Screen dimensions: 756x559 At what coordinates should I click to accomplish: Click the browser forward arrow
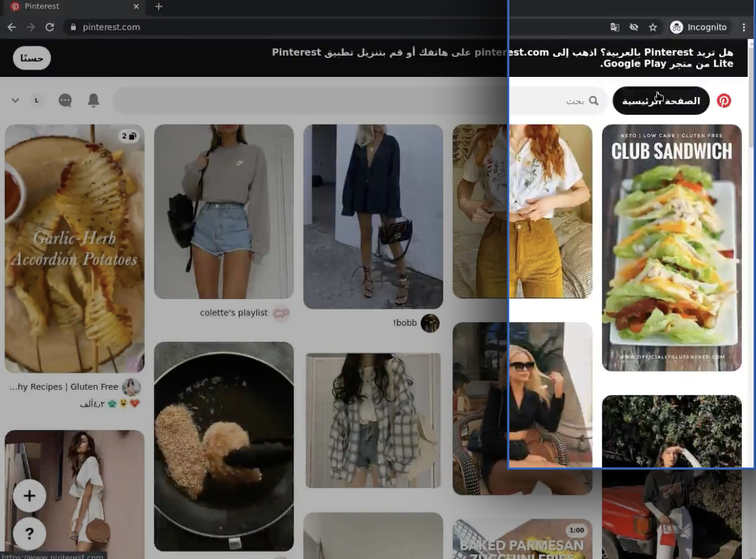(31, 27)
